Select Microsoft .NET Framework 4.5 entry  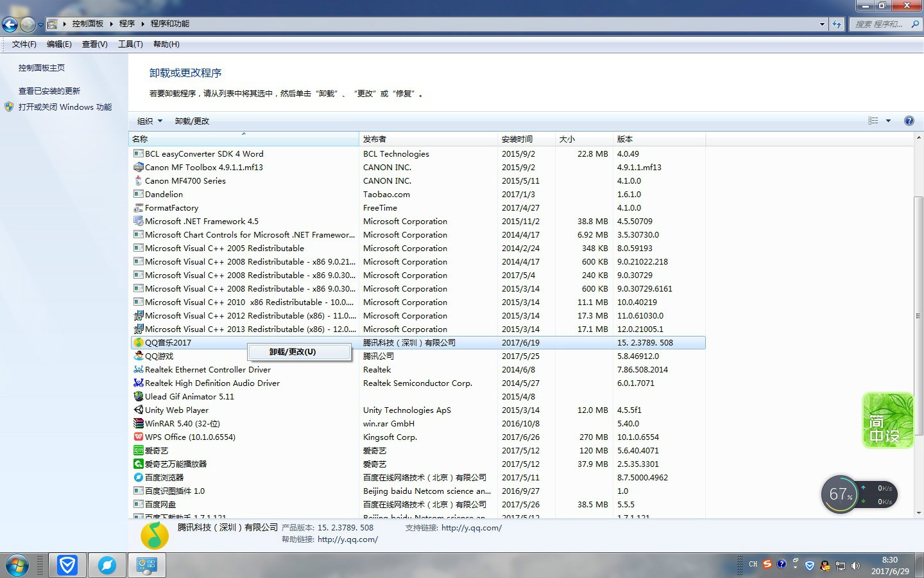201,222
